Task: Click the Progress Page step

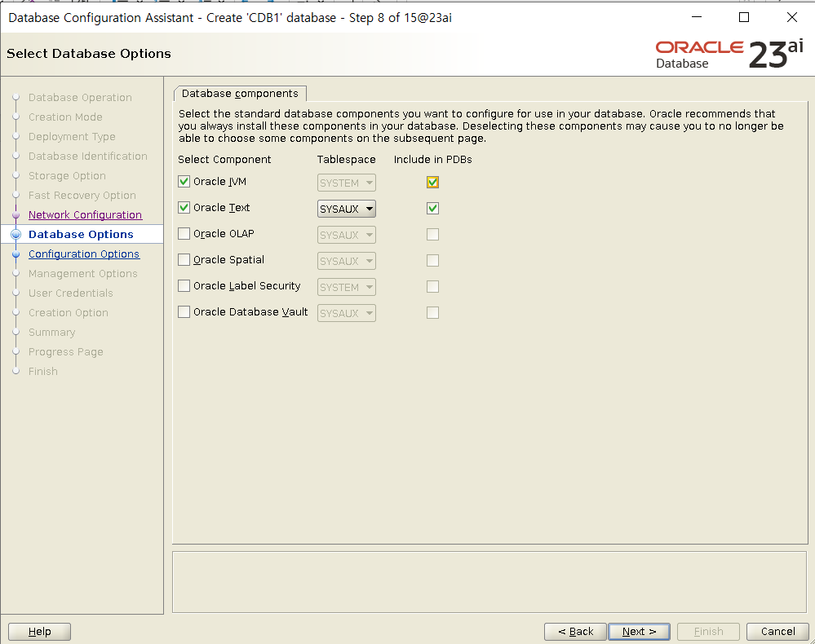Action: point(66,351)
